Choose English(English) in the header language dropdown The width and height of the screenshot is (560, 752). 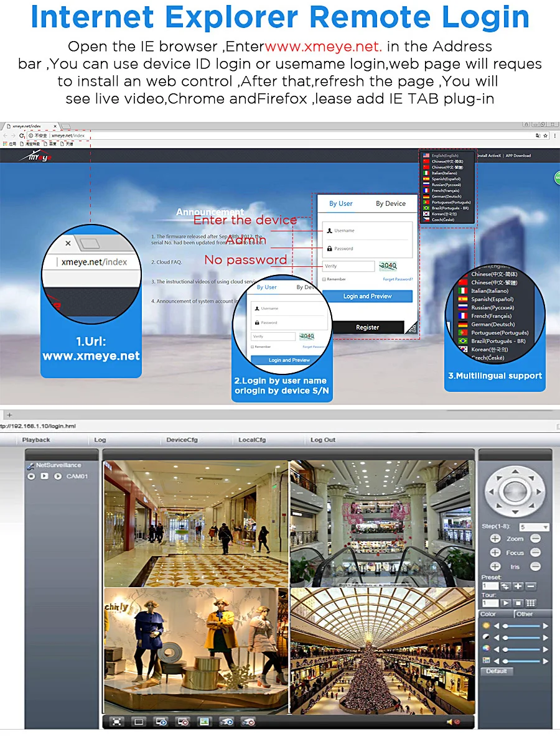coord(445,156)
